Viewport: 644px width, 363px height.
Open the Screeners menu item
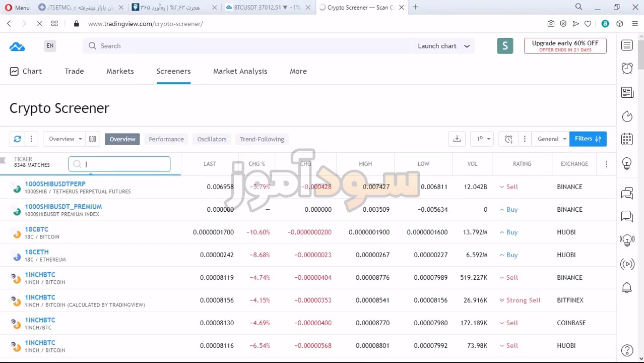[173, 71]
